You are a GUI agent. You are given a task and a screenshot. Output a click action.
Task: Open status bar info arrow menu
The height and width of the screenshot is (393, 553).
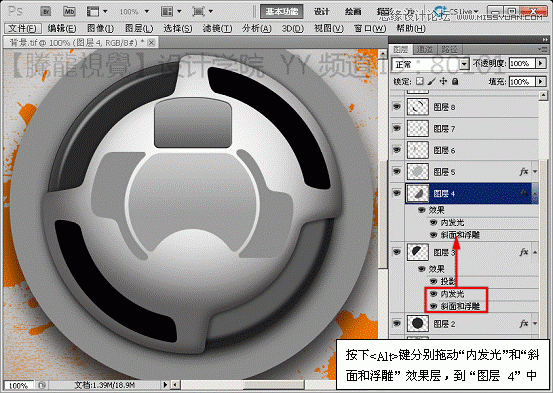coord(165,385)
